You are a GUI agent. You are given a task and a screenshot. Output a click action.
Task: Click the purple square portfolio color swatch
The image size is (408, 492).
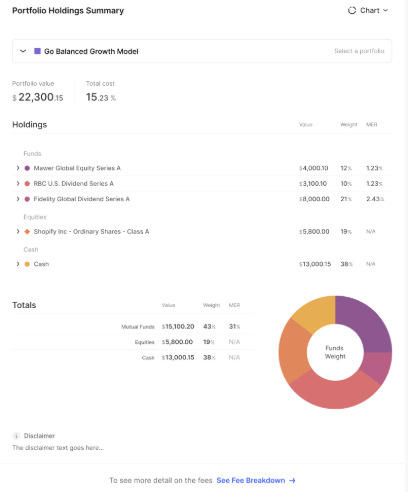[x=37, y=51]
